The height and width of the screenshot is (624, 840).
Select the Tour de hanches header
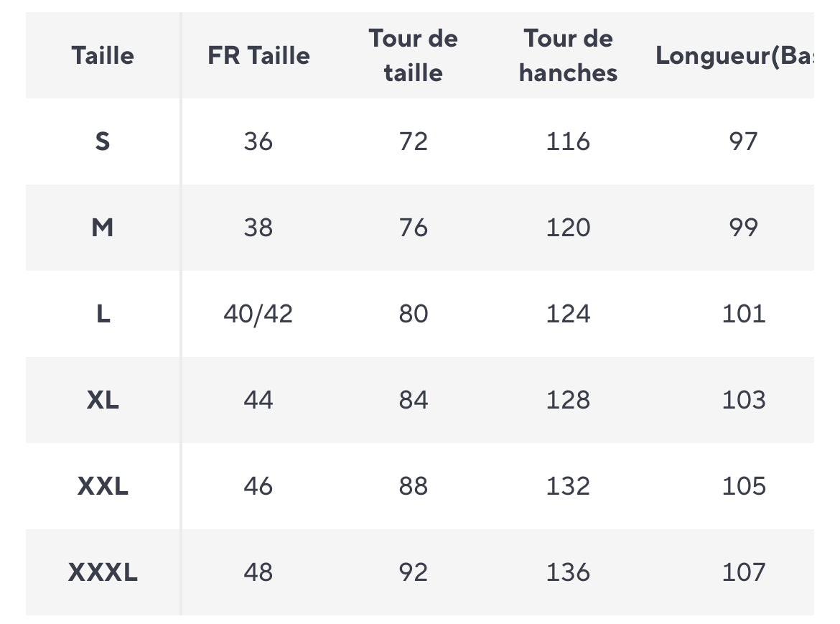[568, 56]
